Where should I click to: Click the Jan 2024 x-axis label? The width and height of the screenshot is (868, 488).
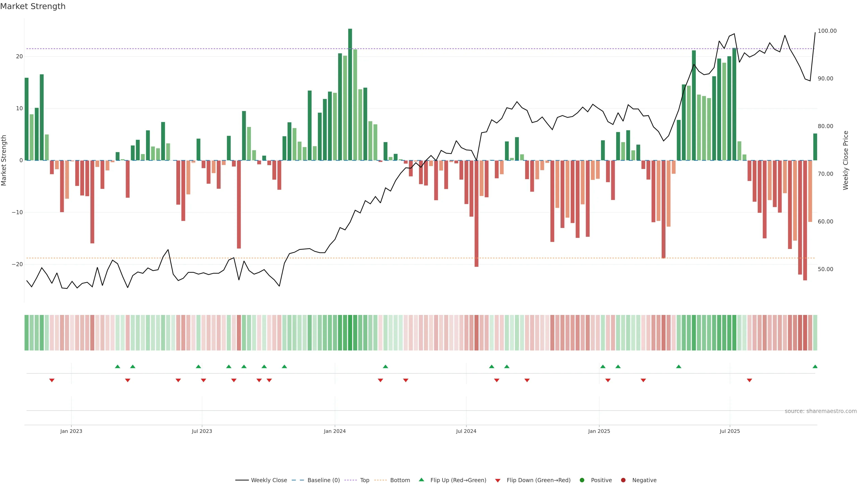[x=335, y=431]
